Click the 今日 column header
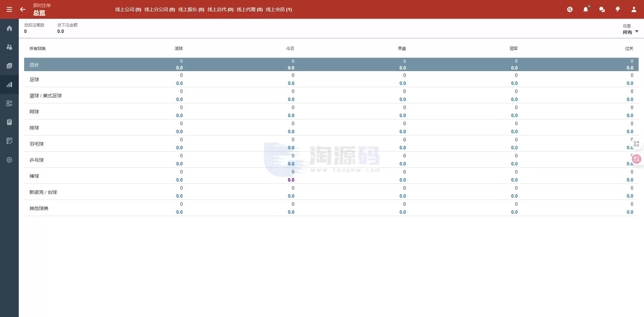Viewport: 644px width, 317px height. click(290, 49)
